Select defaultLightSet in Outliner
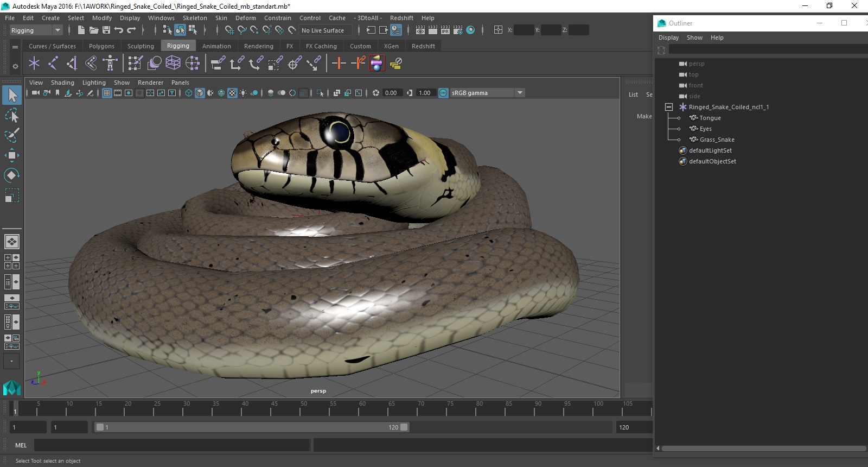Image resolution: width=868 pixels, height=467 pixels. [x=710, y=150]
